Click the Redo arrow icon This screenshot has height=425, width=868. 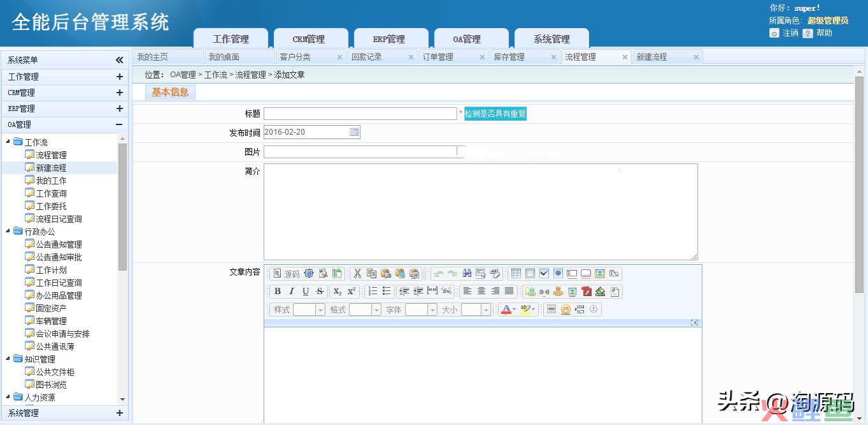452,274
